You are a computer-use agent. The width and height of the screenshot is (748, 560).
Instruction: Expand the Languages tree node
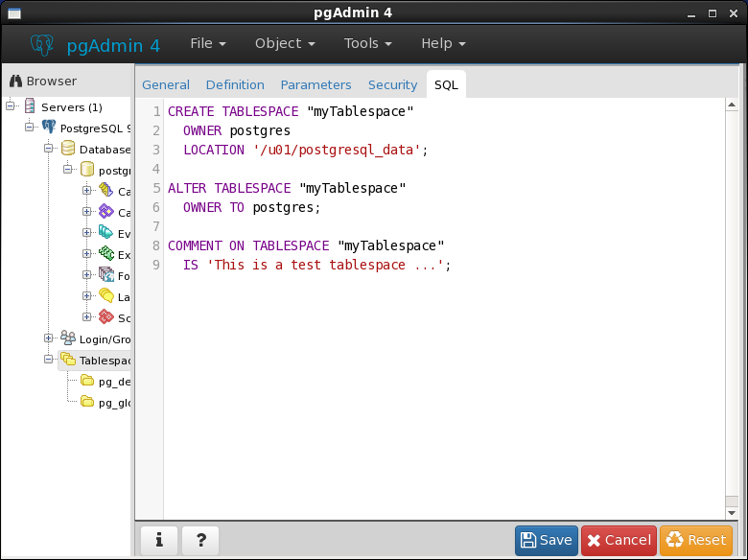[87, 295]
